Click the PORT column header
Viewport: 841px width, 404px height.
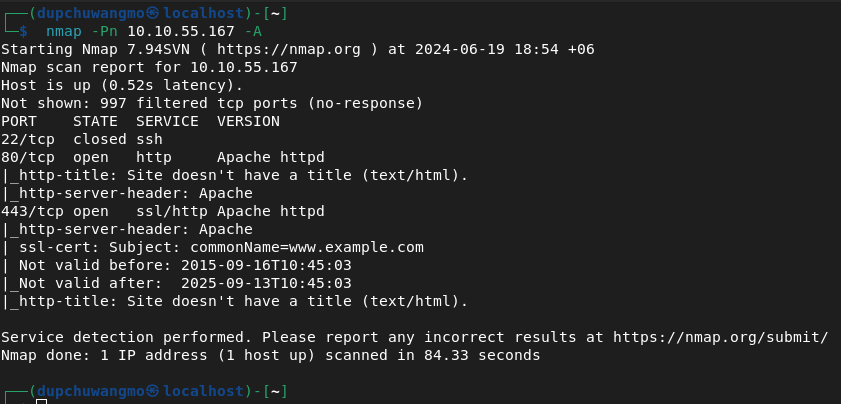[x=19, y=121]
